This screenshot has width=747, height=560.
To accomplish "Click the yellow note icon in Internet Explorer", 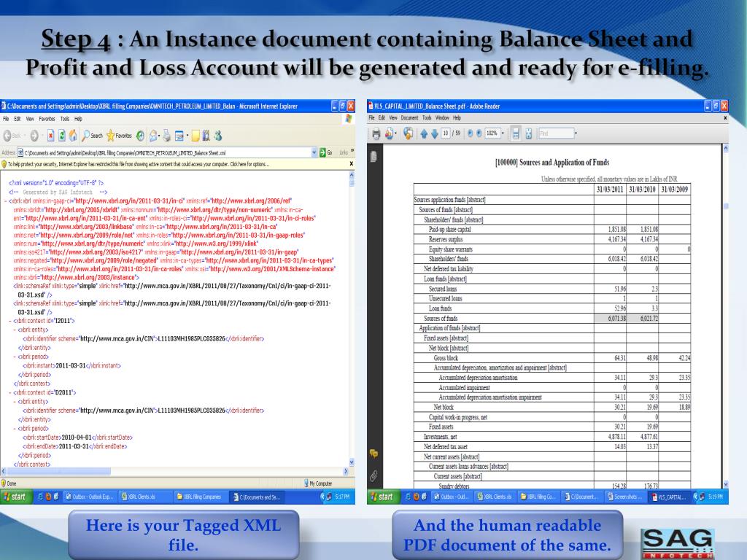I will 196,136.
